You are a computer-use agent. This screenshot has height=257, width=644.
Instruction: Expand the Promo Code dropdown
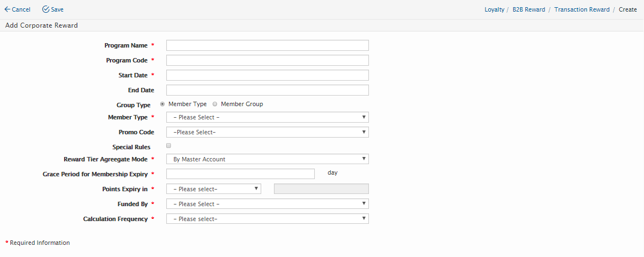267,132
